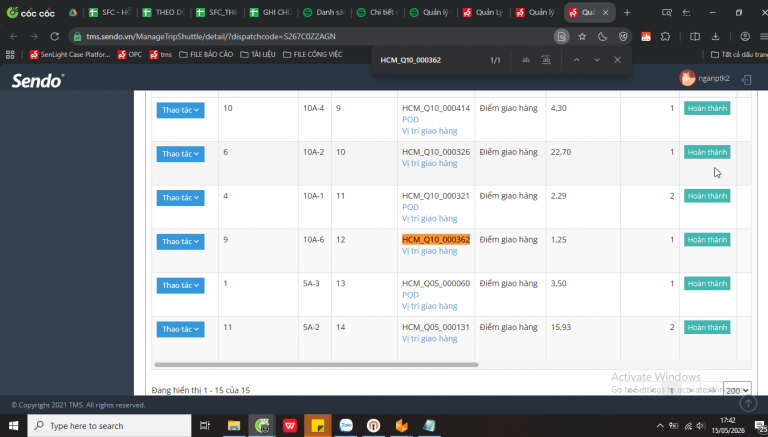Open WPS Office taskbar icon

click(x=290, y=426)
